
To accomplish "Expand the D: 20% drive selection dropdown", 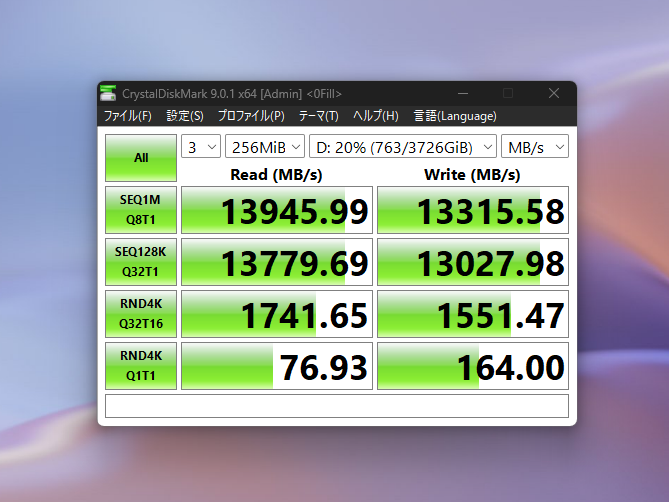I will tap(403, 147).
